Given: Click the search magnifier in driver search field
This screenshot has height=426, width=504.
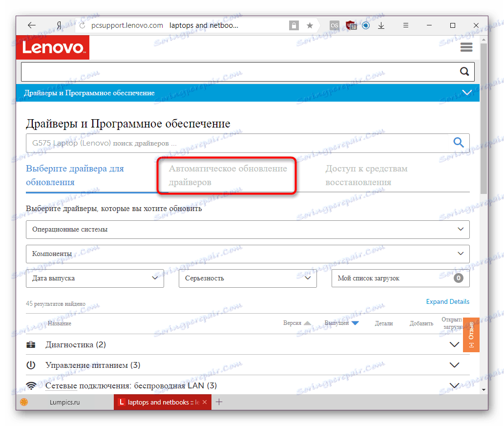Looking at the screenshot, I should pyautogui.click(x=458, y=143).
